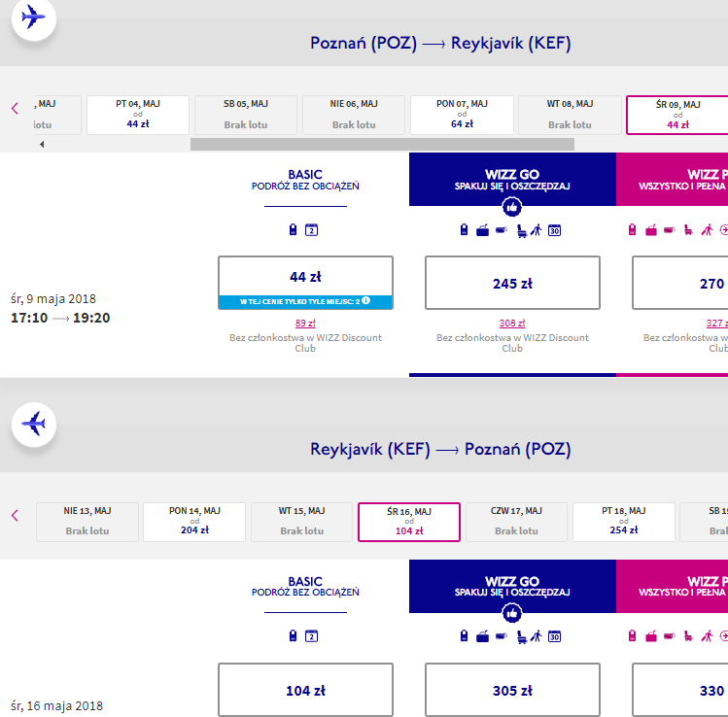Select return date ŚR 16, MAJ
The width and height of the screenshot is (728, 717).
tap(409, 522)
